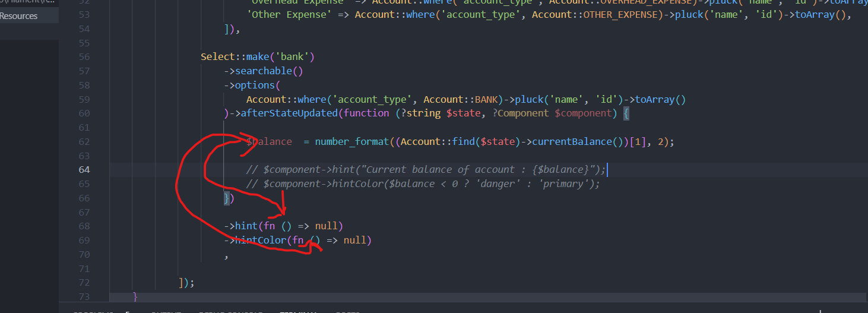Click the BANK constant on line 59

pos(486,99)
